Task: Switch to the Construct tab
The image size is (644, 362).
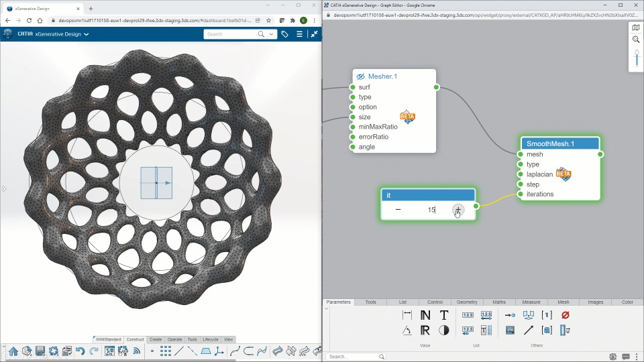Action: tap(135, 339)
